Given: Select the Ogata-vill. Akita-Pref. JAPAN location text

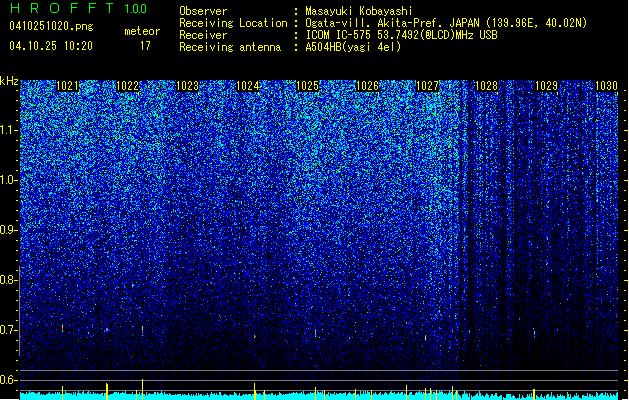Looking at the screenshot, I should coord(446,23).
